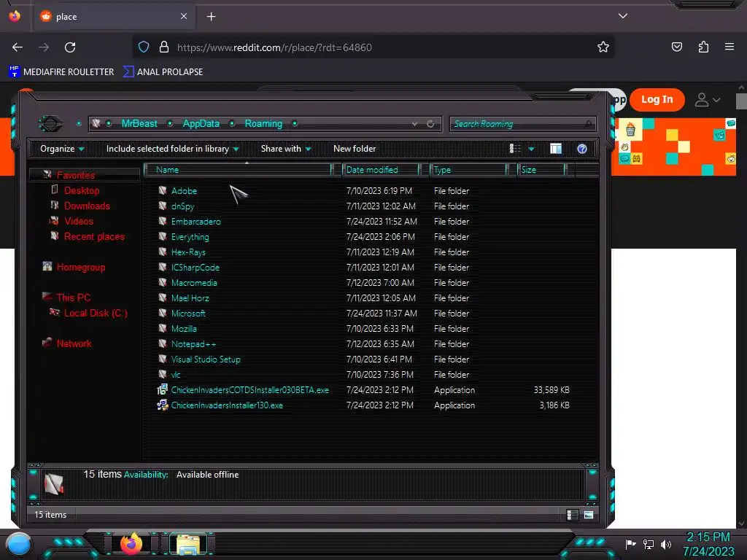
Task: Open the MEDIAFIRE ROULETTER bookmark
Action: pos(61,72)
